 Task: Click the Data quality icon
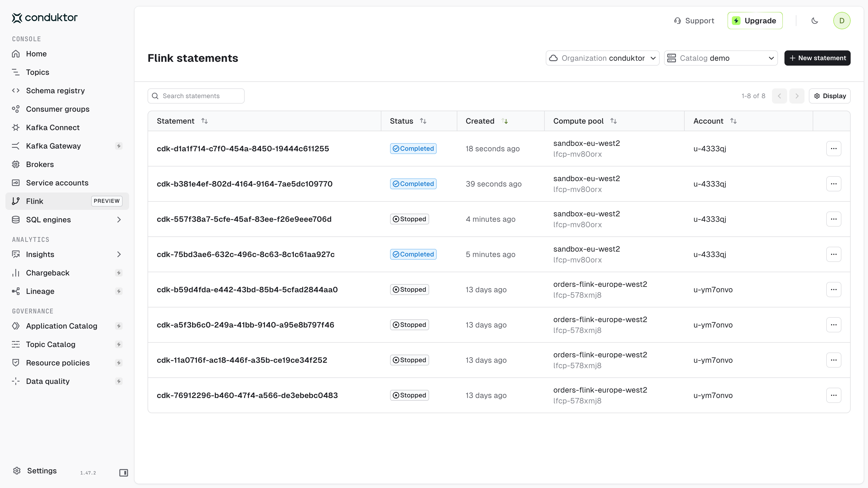click(x=15, y=381)
